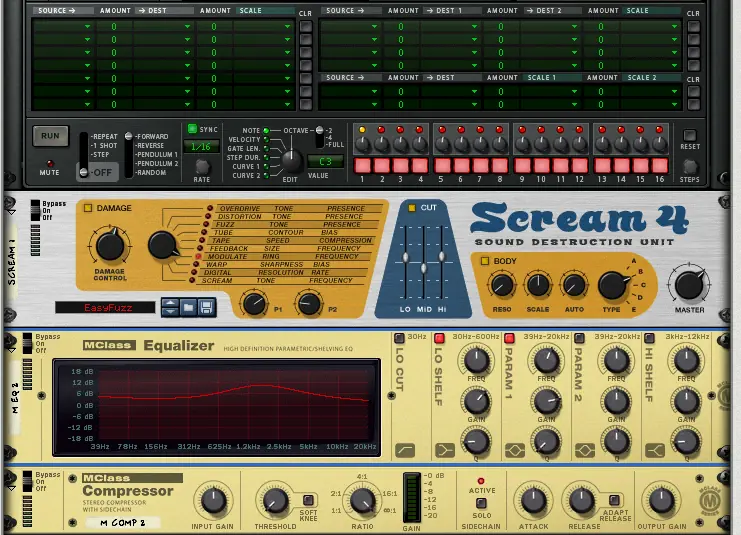This screenshot has height=535, width=741.
Task: Toggle the LO CUT 30Hz enable button
Action: coord(399,337)
